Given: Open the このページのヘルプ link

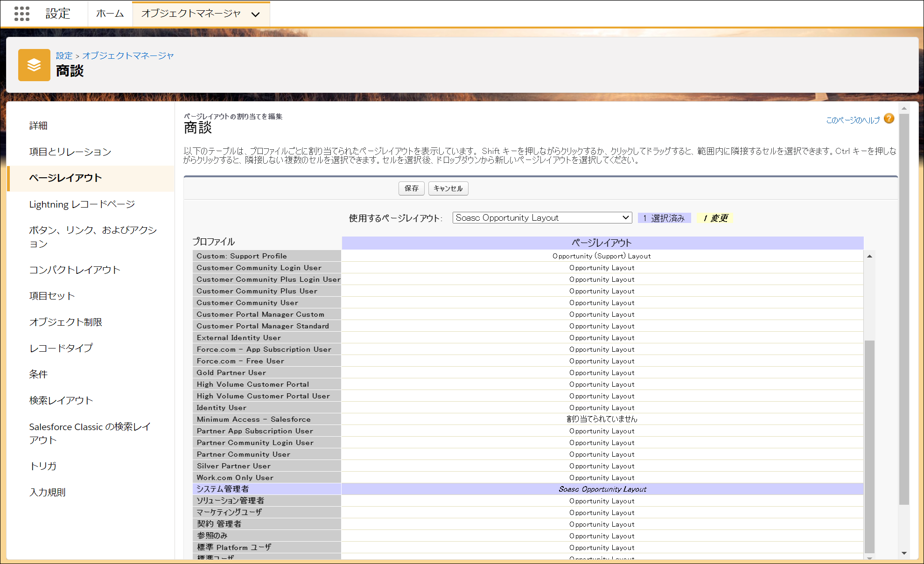Looking at the screenshot, I should (852, 120).
